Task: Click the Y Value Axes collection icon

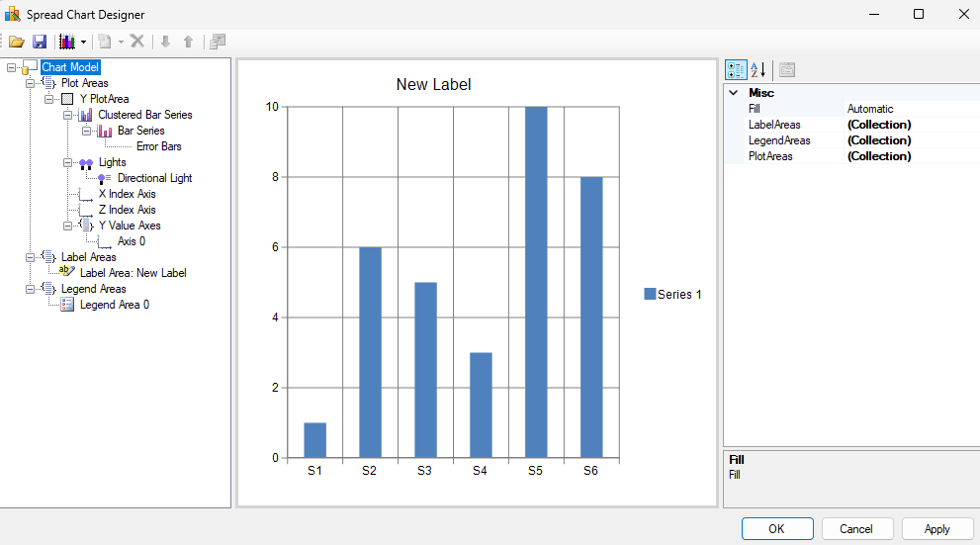Action: click(86, 225)
